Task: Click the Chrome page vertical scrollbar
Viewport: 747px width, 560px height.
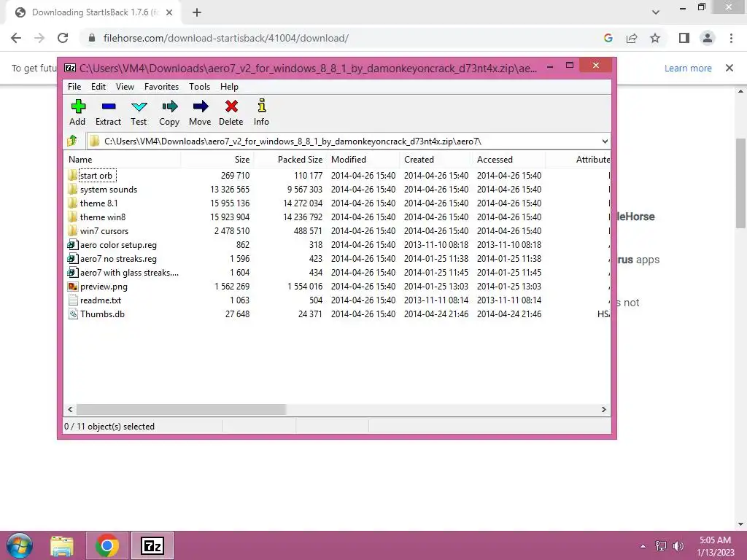Action: coord(740,183)
